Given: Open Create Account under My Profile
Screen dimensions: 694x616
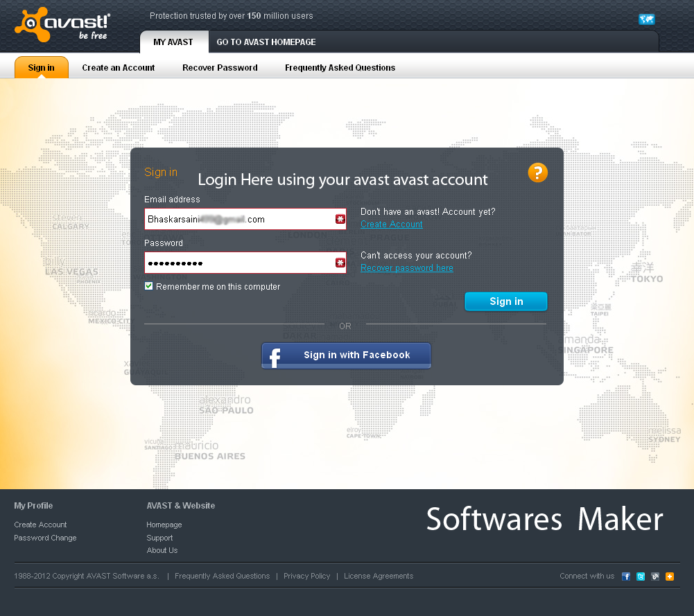Looking at the screenshot, I should [40, 525].
